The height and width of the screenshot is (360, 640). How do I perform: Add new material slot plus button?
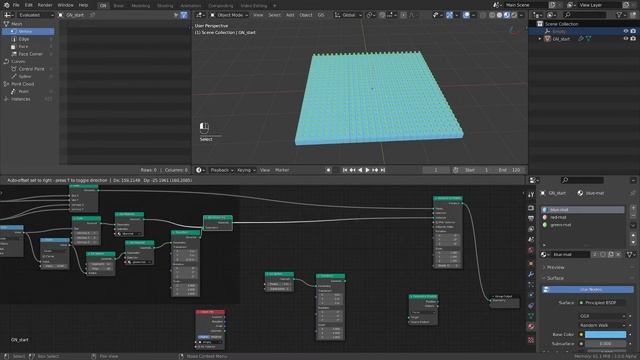[x=633, y=209]
